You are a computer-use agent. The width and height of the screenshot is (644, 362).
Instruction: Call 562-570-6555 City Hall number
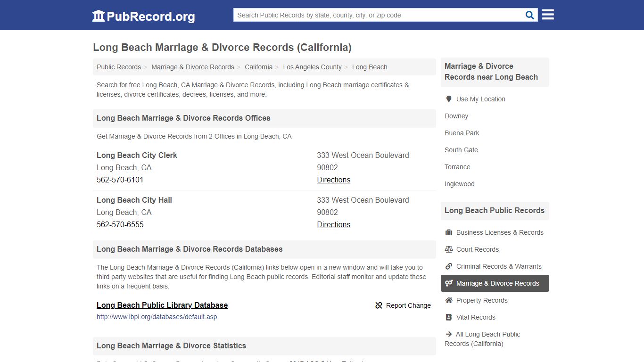tap(120, 224)
